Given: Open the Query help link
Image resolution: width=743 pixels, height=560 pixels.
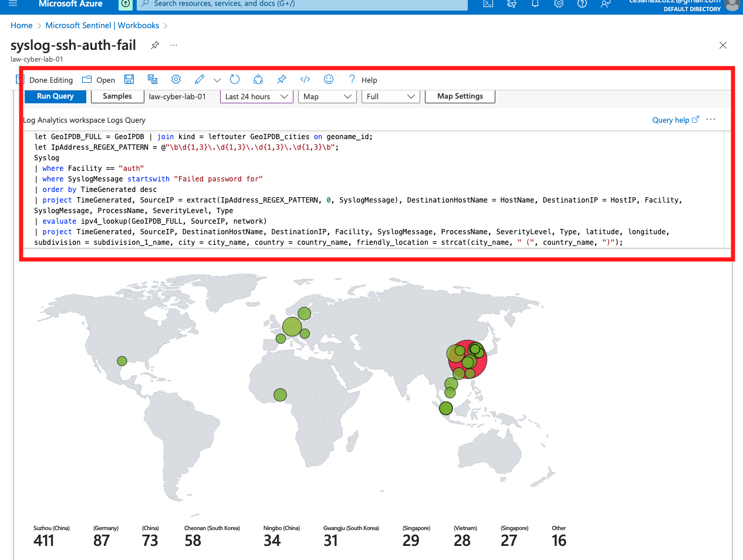Looking at the screenshot, I should [676, 120].
